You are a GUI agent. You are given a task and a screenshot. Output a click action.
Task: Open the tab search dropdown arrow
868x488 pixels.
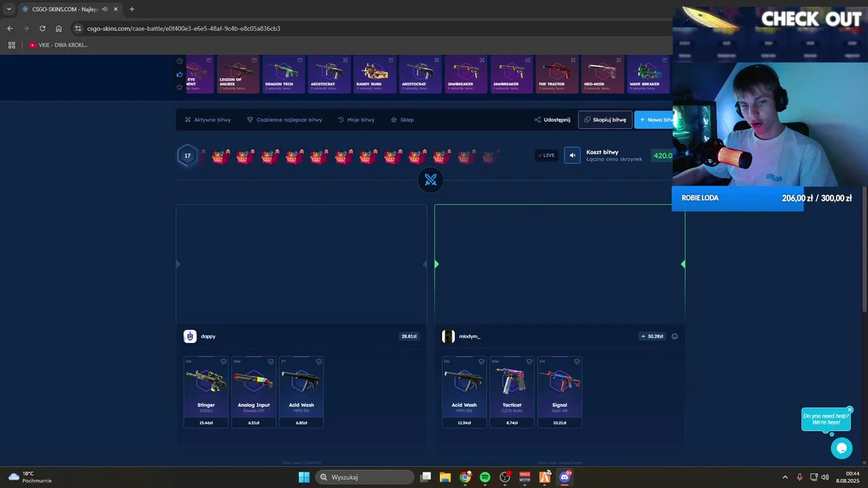coord(9,9)
